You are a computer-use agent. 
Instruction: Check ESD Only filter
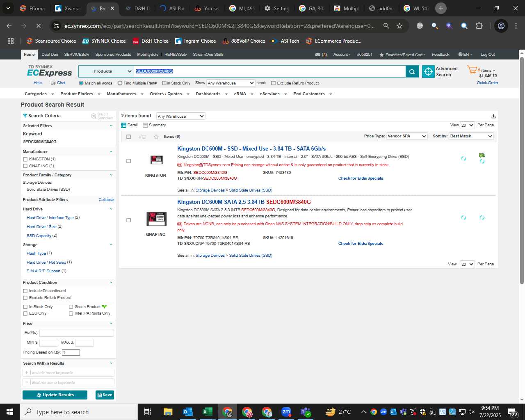point(25,313)
